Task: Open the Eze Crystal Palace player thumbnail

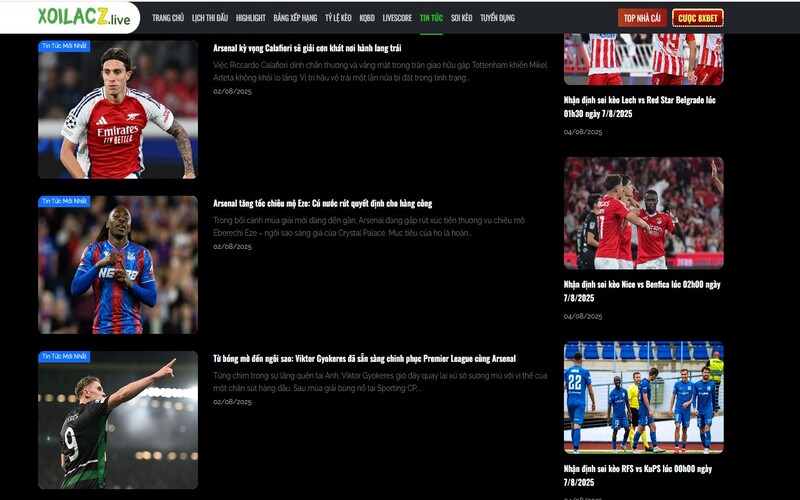Action: (118, 265)
